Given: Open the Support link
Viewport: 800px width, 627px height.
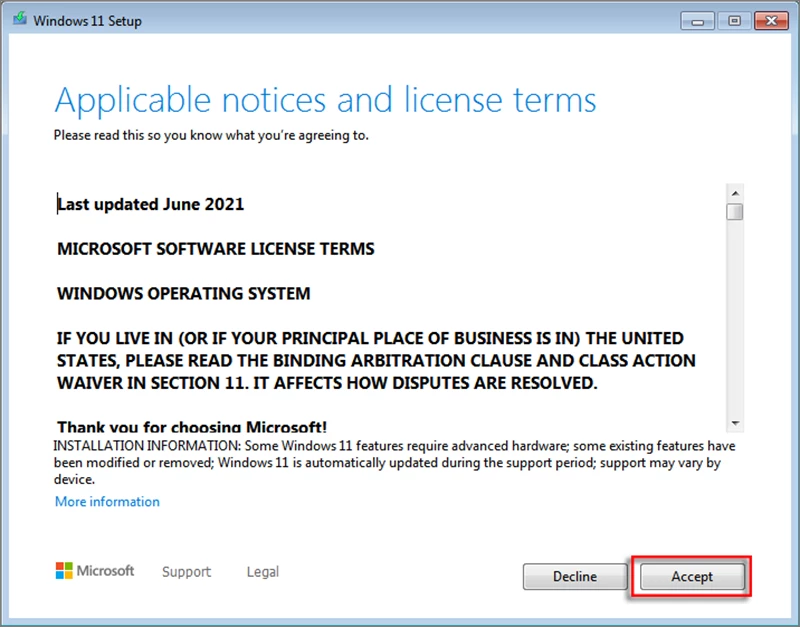Looking at the screenshot, I should [x=186, y=571].
